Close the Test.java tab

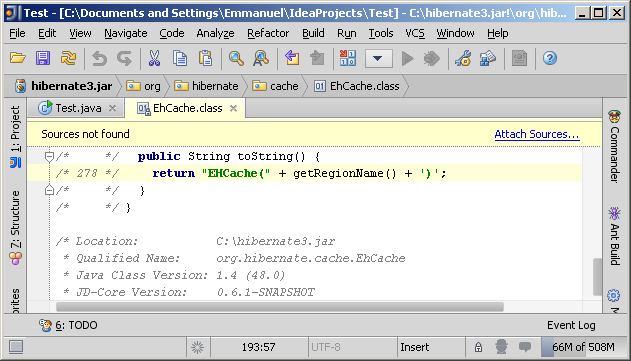click(x=112, y=108)
